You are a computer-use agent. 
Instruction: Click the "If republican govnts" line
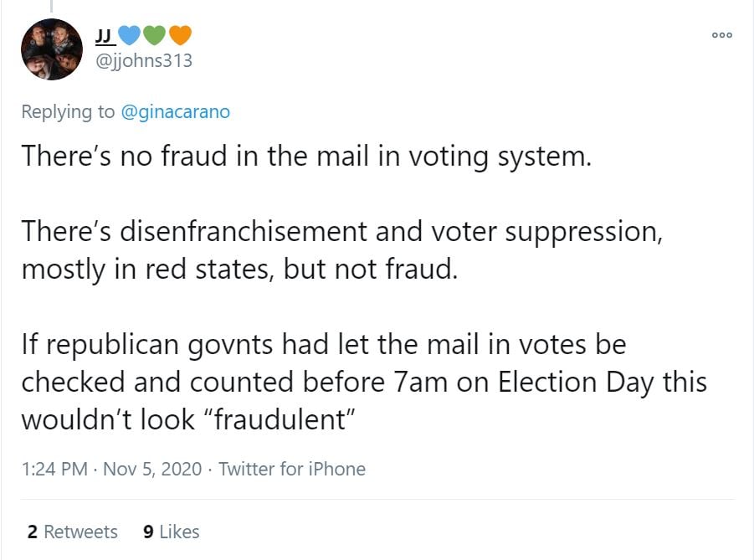(x=323, y=344)
